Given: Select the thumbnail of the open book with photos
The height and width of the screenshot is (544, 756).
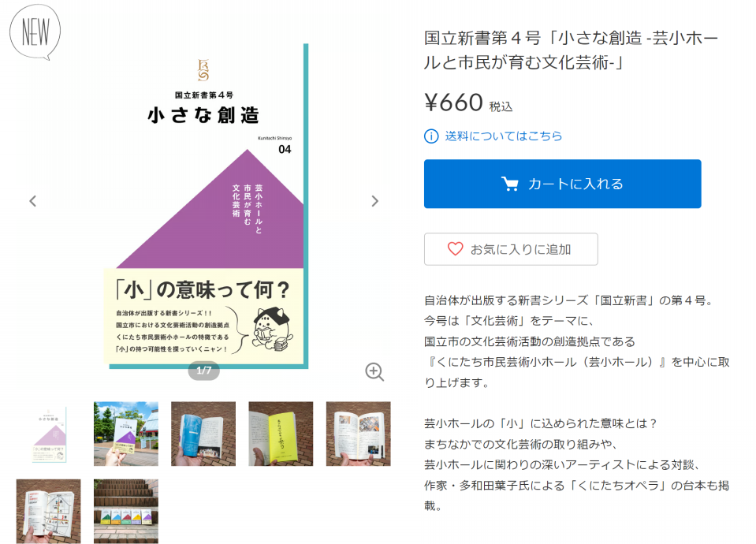Looking at the screenshot, I should [x=358, y=434].
